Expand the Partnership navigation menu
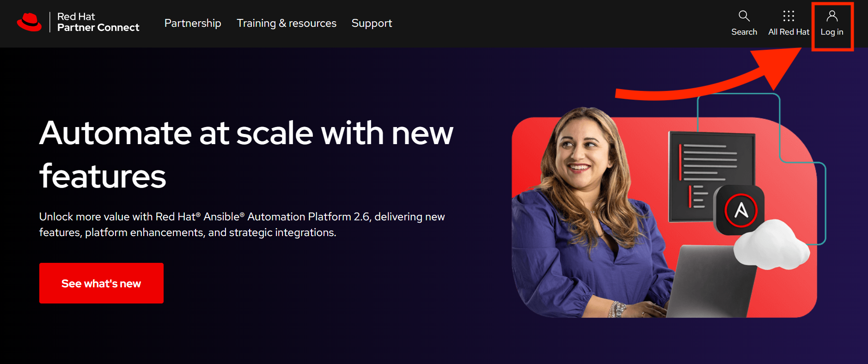Viewport: 868px width, 364px height. pyautogui.click(x=193, y=23)
